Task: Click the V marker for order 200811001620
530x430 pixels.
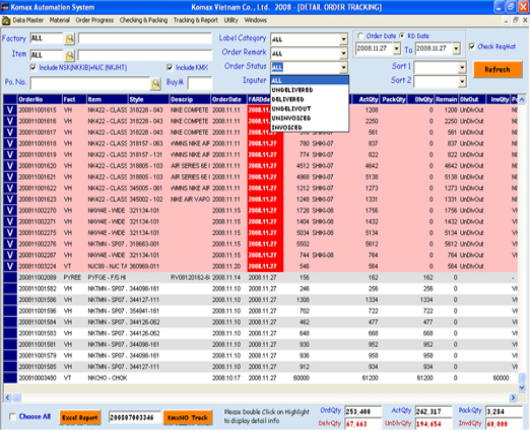Action: 10,166
